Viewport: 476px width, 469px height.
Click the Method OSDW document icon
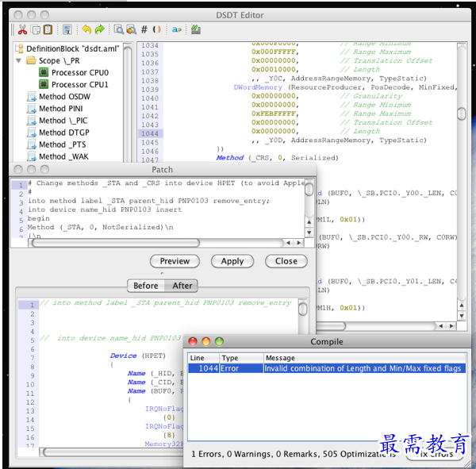click(32, 97)
